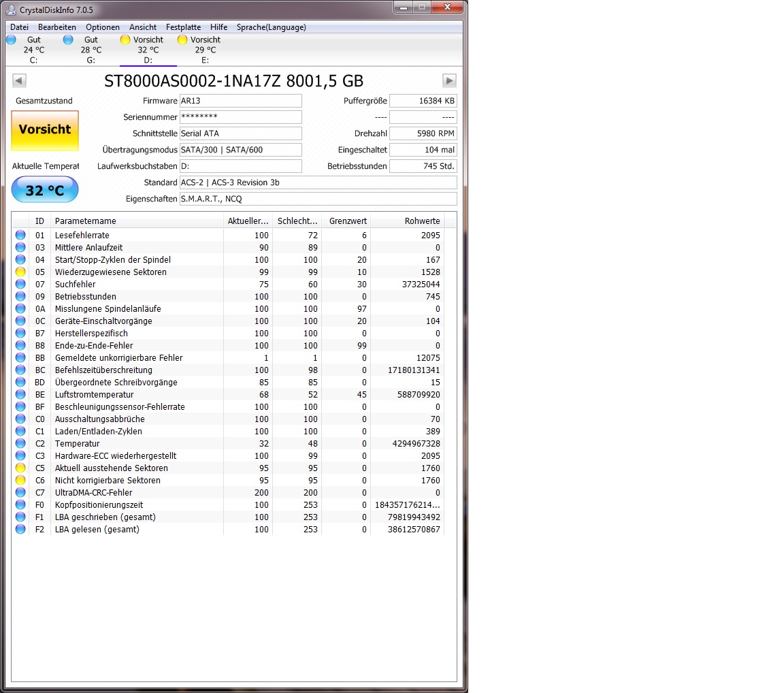Click status icon for Geräte-Einschaltvorgänge
784x693 pixels.
tap(20, 321)
